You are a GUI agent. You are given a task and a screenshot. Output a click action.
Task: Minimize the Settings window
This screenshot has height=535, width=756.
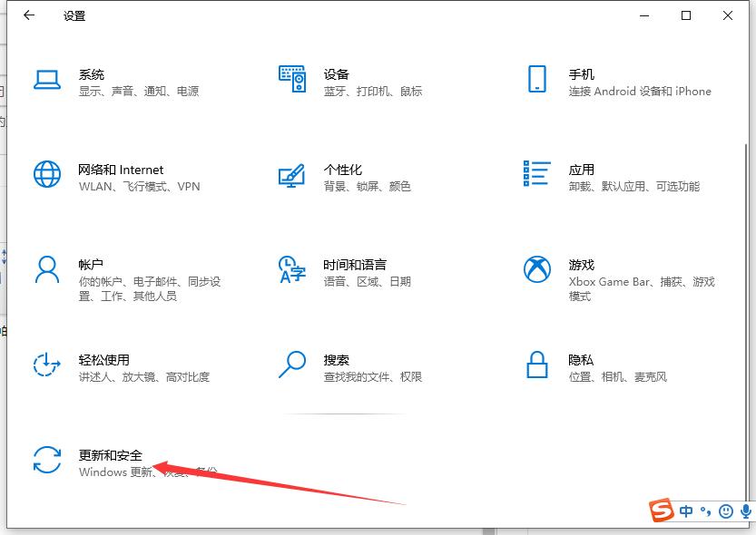pyautogui.click(x=644, y=15)
